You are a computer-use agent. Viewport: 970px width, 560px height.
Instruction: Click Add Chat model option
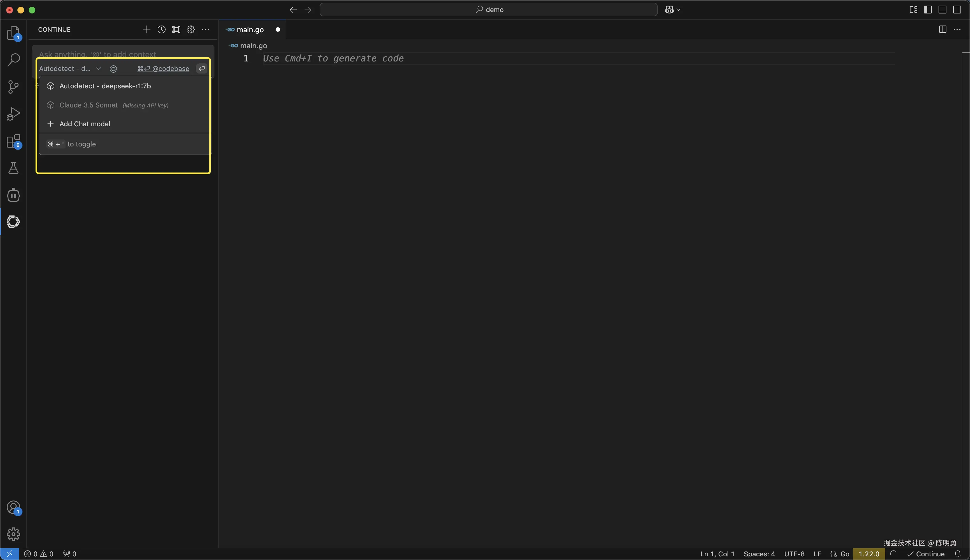click(x=85, y=124)
